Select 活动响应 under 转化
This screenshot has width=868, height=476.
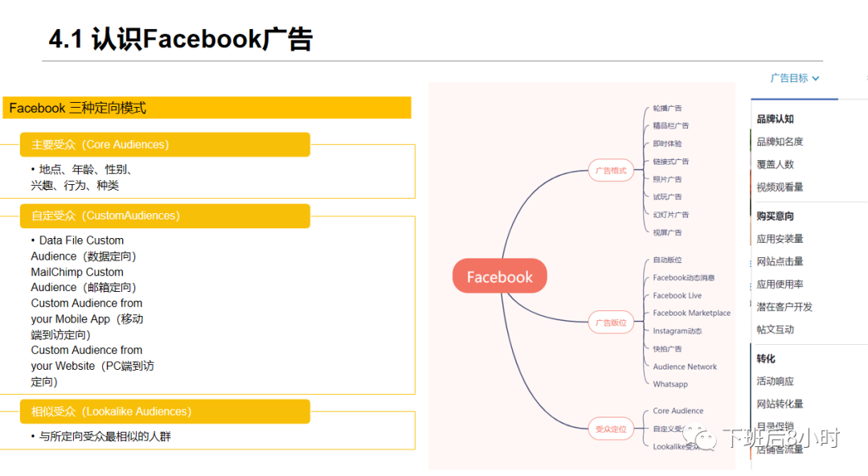pos(775,381)
